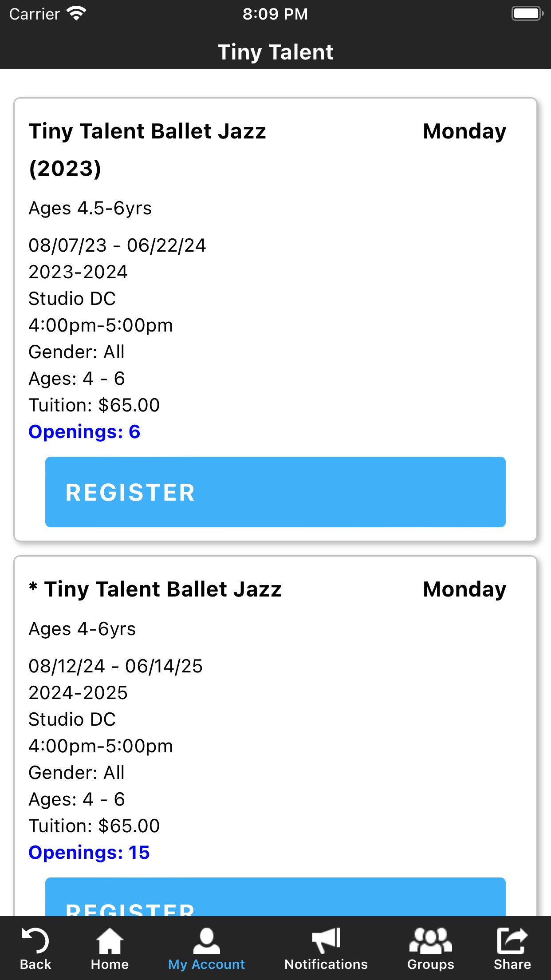Image resolution: width=551 pixels, height=980 pixels.
Task: Tap the Openings: 6 text
Action: pyautogui.click(x=84, y=432)
